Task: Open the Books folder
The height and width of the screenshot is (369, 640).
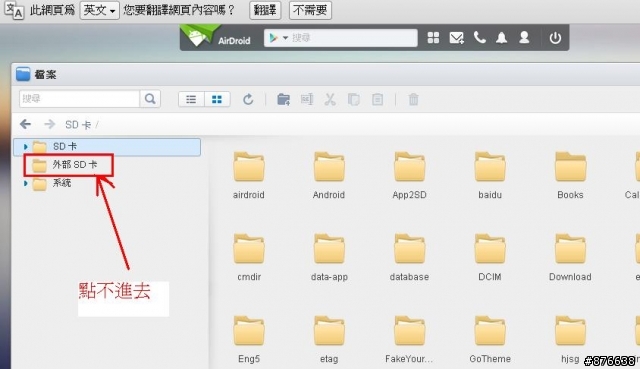Action: pyautogui.click(x=570, y=176)
